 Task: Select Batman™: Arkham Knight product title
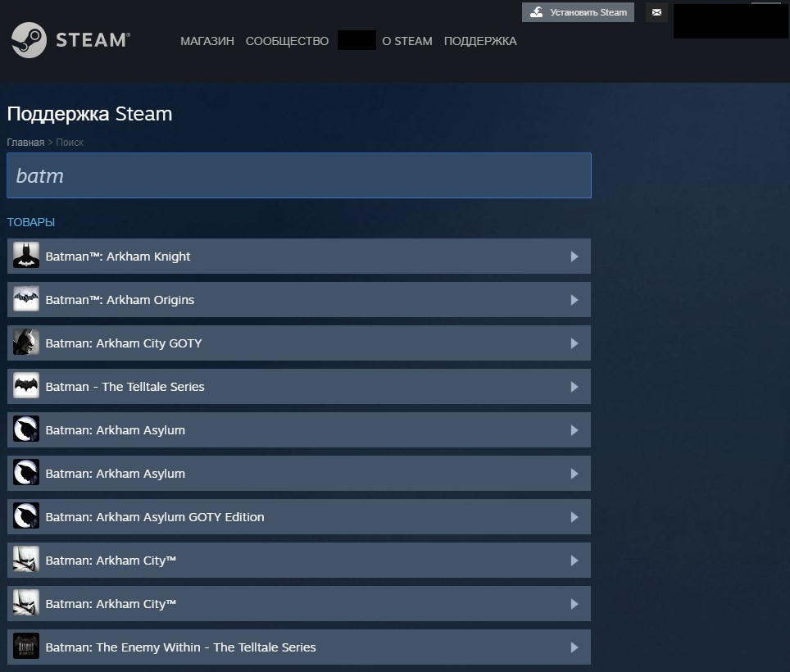(x=118, y=257)
